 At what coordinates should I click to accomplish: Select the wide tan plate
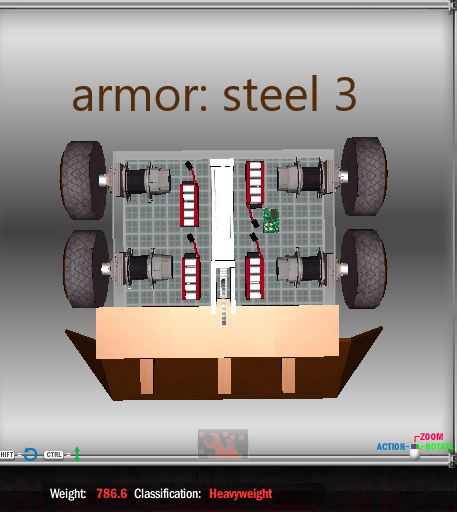tap(217, 332)
